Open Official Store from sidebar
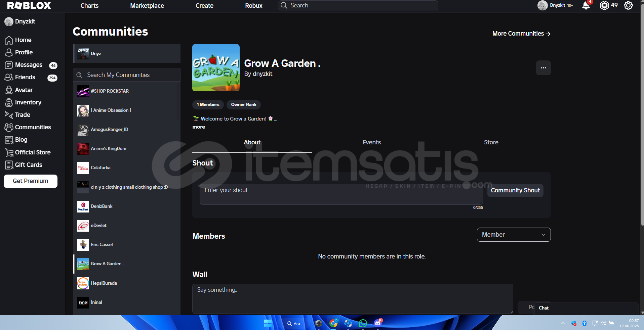 click(x=33, y=152)
